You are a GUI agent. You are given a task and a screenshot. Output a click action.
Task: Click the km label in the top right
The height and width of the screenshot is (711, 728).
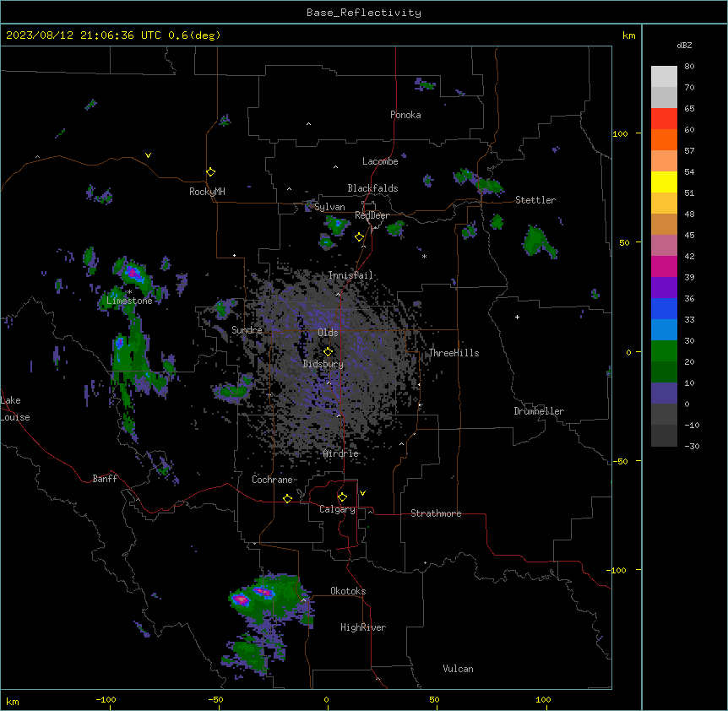tap(628, 35)
